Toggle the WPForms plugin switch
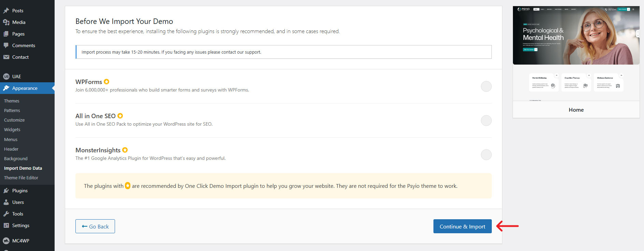644x251 pixels. point(486,86)
